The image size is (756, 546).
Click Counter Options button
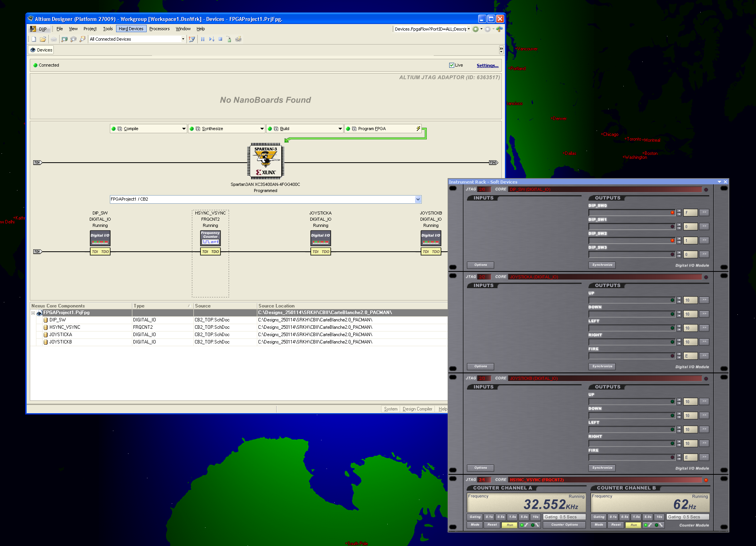[564, 525]
